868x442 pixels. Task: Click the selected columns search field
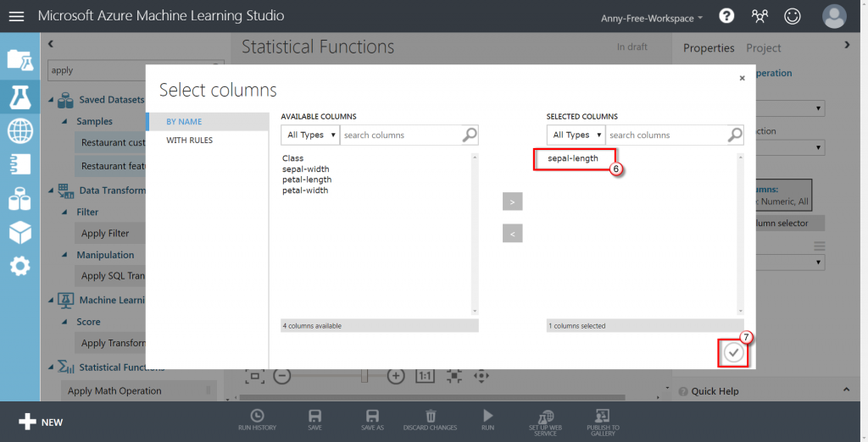667,135
